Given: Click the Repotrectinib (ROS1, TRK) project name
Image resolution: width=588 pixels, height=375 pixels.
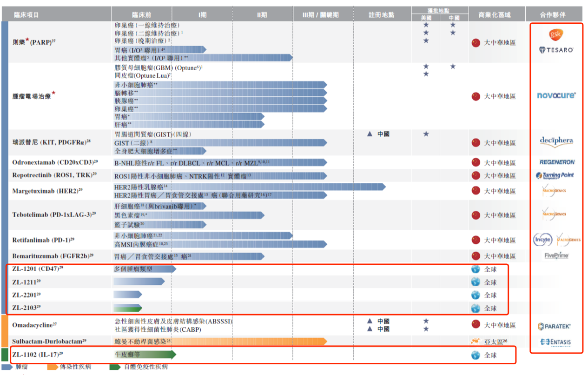Looking at the screenshot, I should pyautogui.click(x=54, y=175).
